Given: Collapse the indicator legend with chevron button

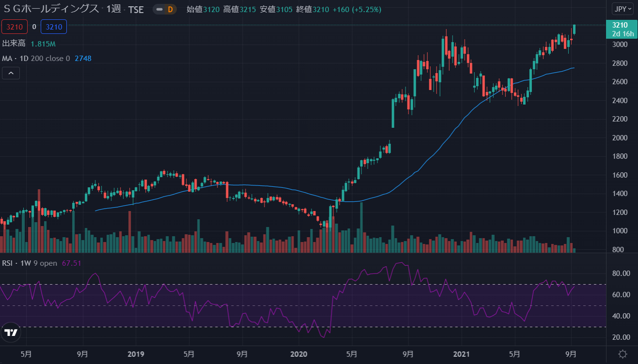Looking at the screenshot, I should [x=11, y=74].
